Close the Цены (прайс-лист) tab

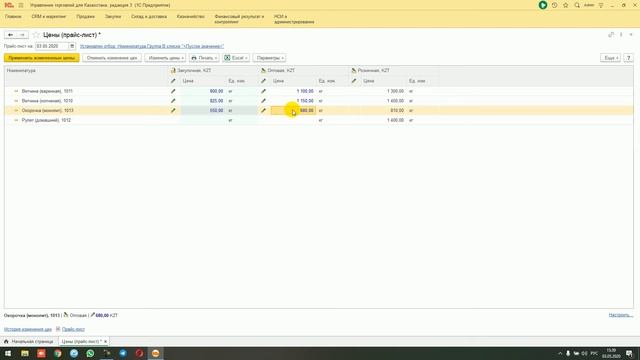pos(106,341)
